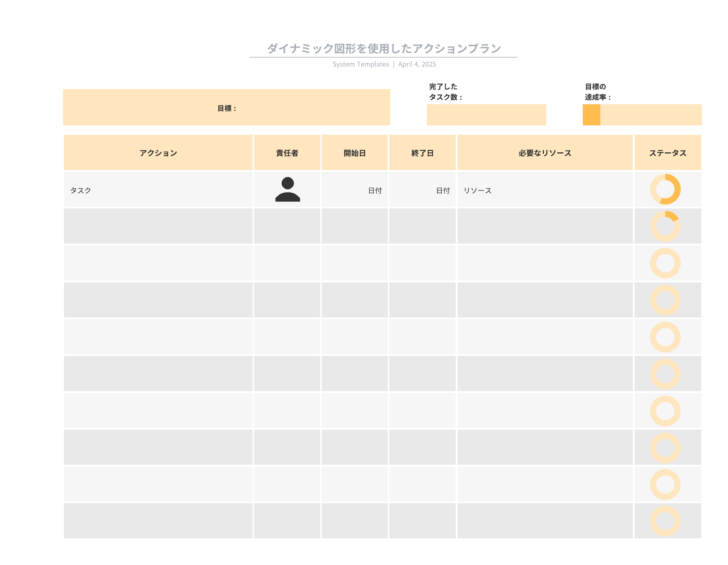Click the ダイナミック図形を使用したアクションプラン title

(383, 49)
